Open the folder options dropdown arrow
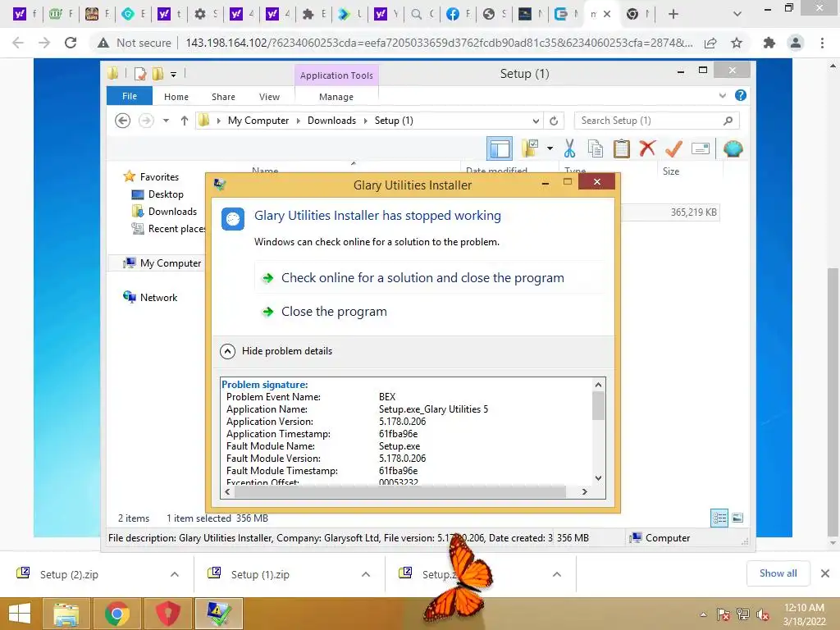 coord(550,148)
